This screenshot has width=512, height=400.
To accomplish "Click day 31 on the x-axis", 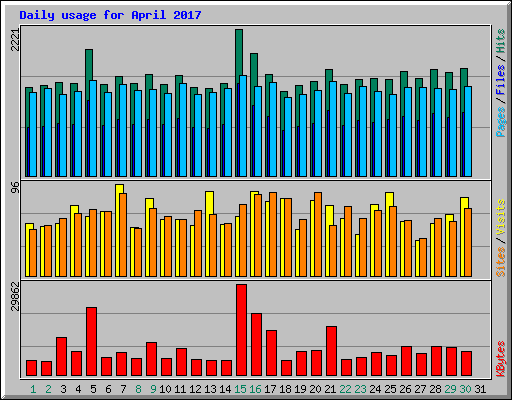I will click(x=480, y=389).
